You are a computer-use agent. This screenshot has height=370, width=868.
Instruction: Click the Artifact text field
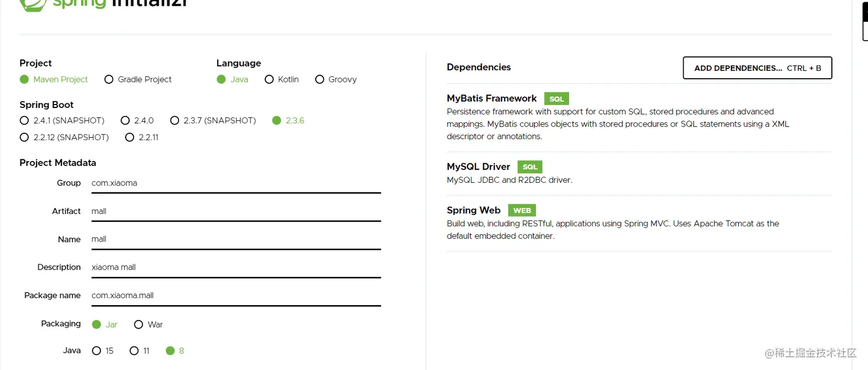pyautogui.click(x=235, y=211)
